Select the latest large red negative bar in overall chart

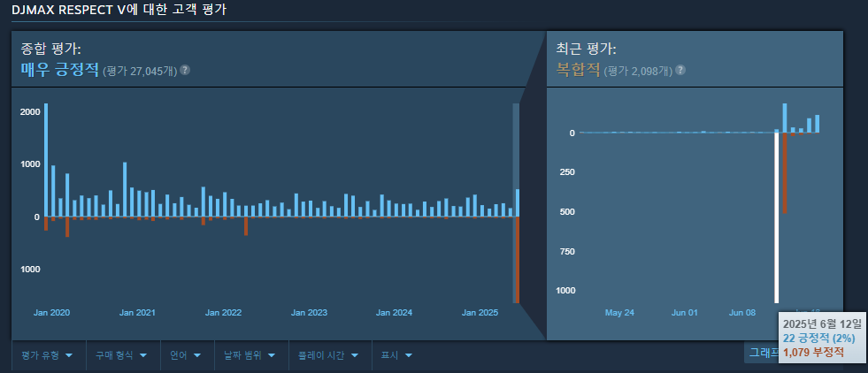pyautogui.click(x=517, y=260)
